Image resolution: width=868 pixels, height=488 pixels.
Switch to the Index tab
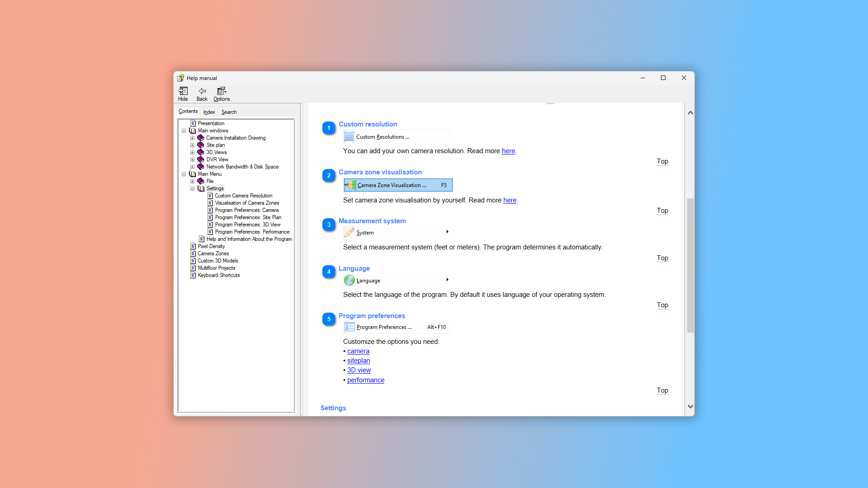[209, 112]
